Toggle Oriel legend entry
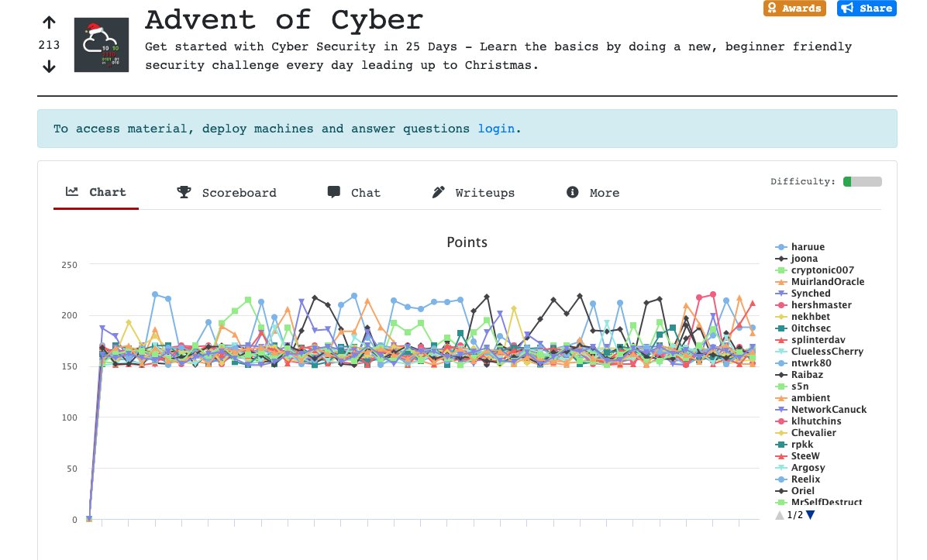The height and width of the screenshot is (560, 927). 795,491
